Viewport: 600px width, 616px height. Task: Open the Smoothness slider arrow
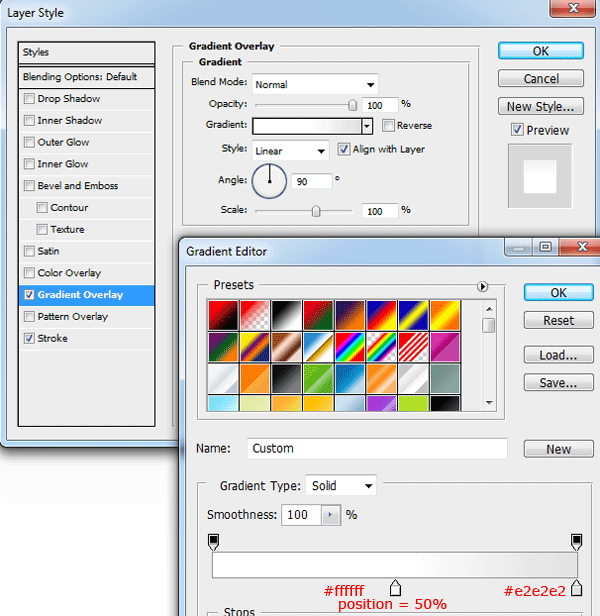tap(330, 515)
